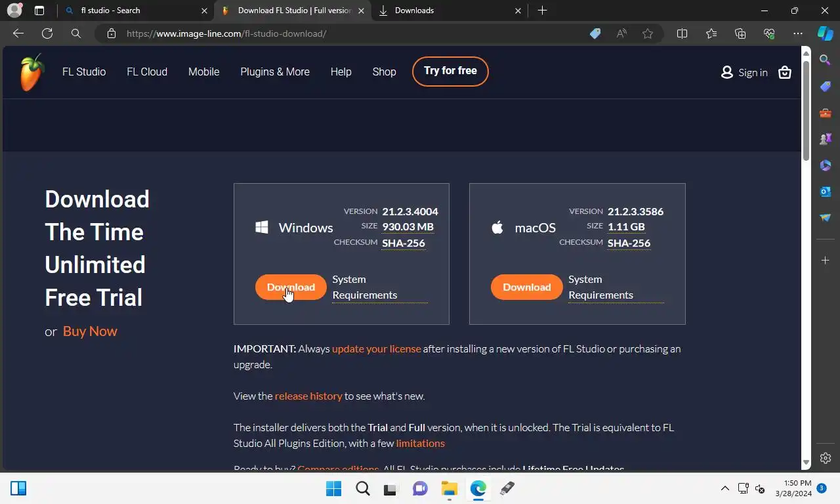Open Settings and more ellipsis menu
This screenshot has width=840, height=504.
(x=798, y=33)
